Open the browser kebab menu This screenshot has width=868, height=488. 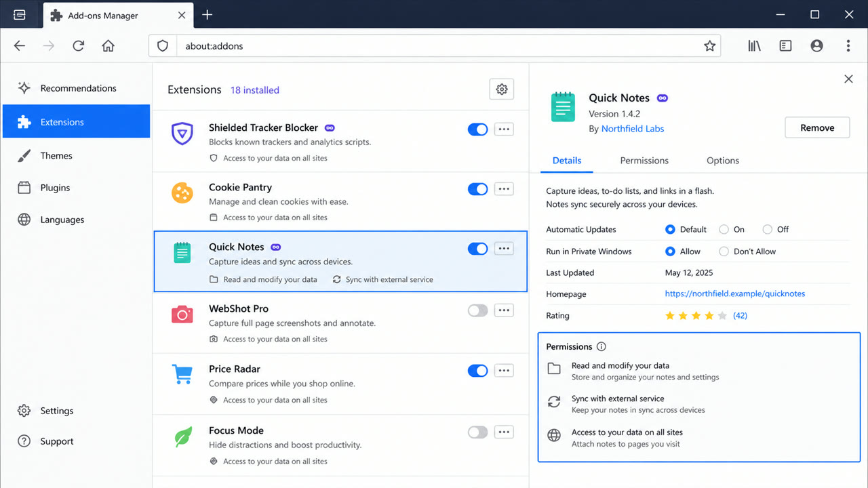pyautogui.click(x=848, y=46)
